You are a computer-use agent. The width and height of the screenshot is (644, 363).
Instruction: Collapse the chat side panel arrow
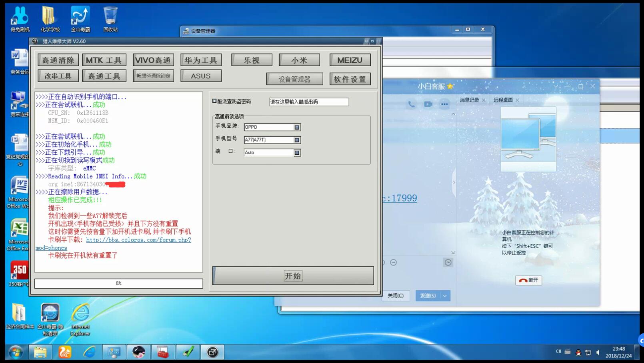454,182
